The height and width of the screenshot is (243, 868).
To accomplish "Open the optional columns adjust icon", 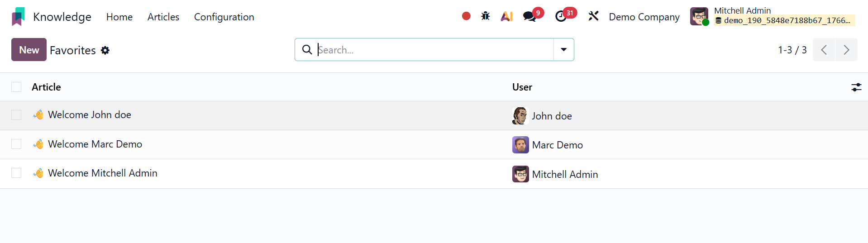I will 856,87.
